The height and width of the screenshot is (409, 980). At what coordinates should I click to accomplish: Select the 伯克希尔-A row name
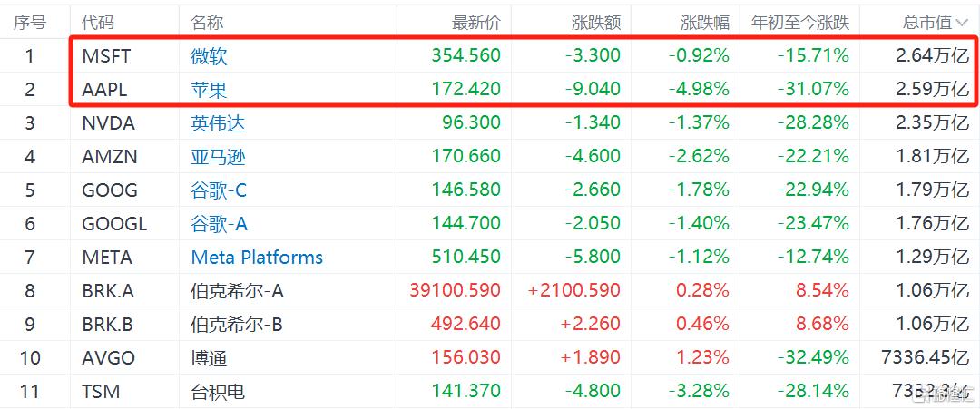(x=238, y=291)
